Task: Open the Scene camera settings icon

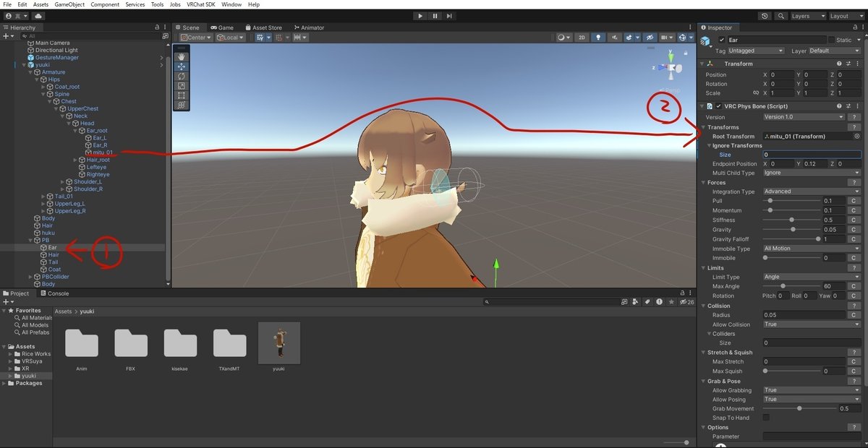Action: pos(666,38)
